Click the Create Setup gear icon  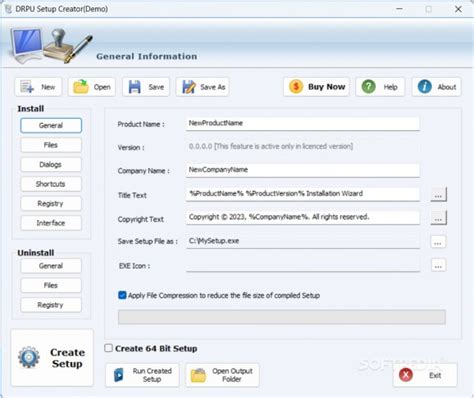pyautogui.click(x=29, y=357)
